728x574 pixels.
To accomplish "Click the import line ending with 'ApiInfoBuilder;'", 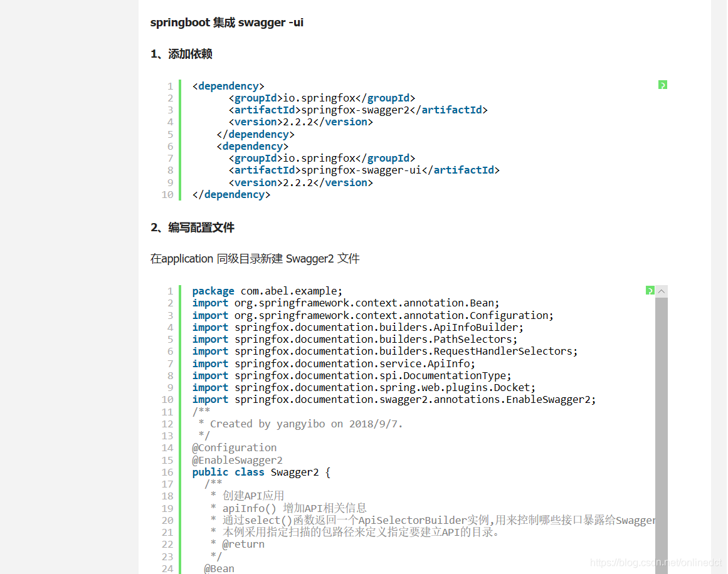I will click(357, 328).
